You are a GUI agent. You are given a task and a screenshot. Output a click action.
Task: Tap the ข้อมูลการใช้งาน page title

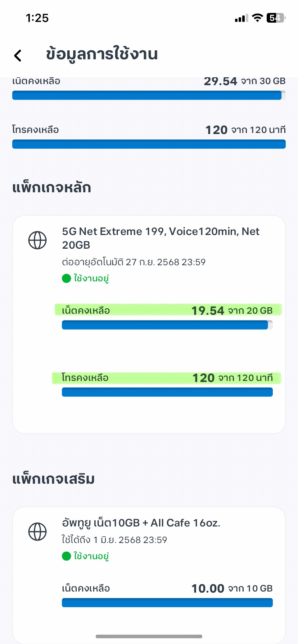click(x=102, y=54)
